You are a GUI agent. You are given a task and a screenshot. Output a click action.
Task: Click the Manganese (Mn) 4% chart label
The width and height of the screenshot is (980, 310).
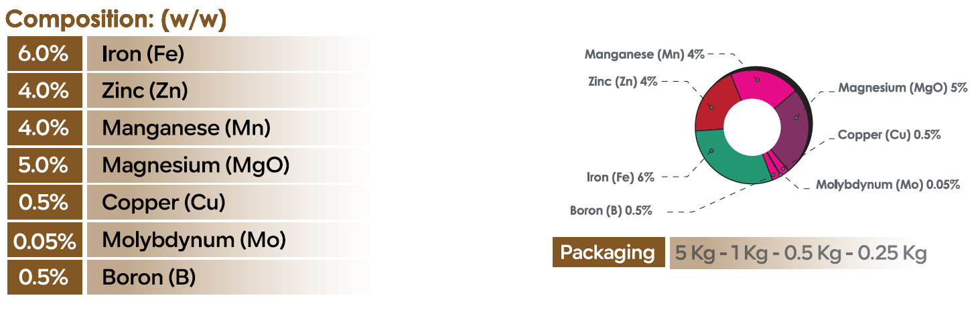tap(644, 54)
